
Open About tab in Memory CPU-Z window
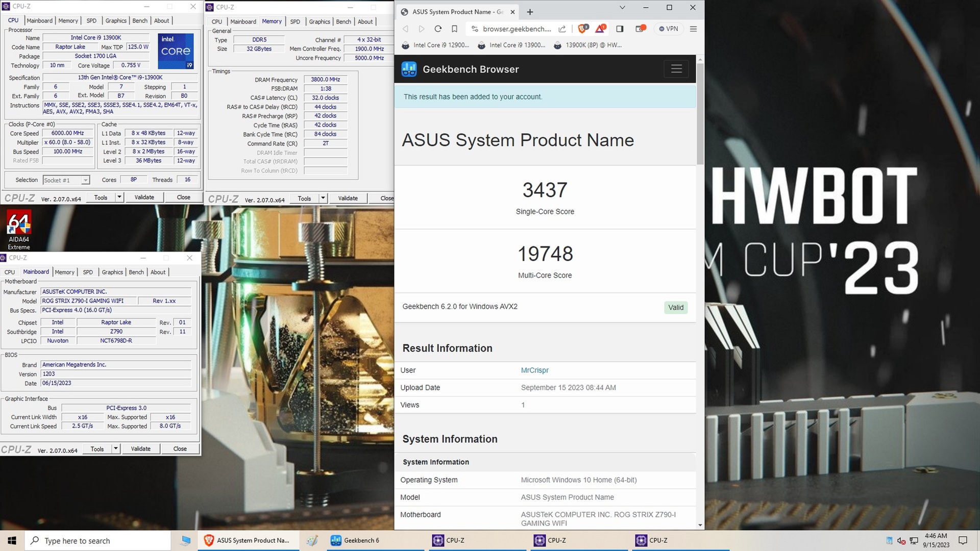(365, 21)
